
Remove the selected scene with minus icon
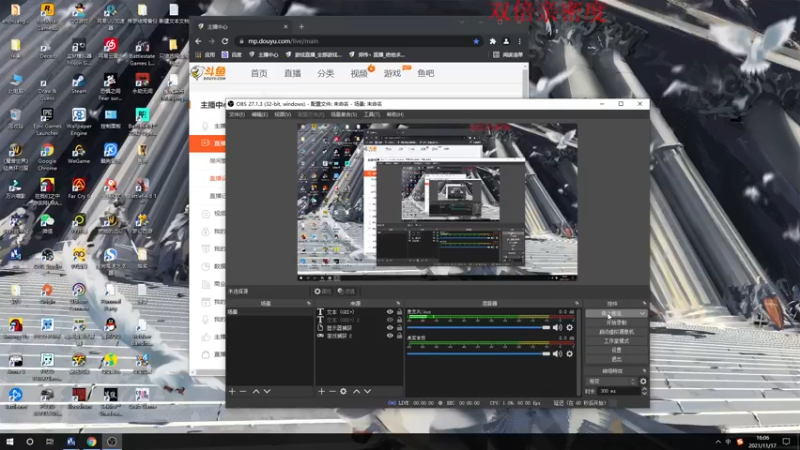[243, 391]
